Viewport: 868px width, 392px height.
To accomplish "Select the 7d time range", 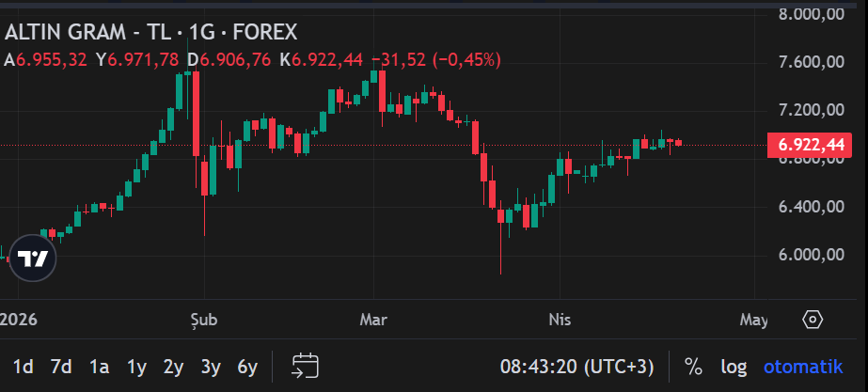I will 61,366.
